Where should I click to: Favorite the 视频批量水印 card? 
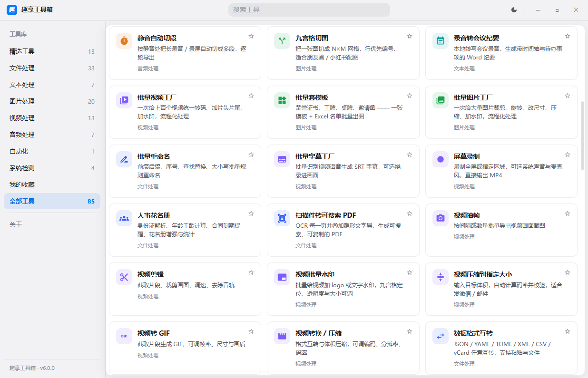click(x=410, y=272)
